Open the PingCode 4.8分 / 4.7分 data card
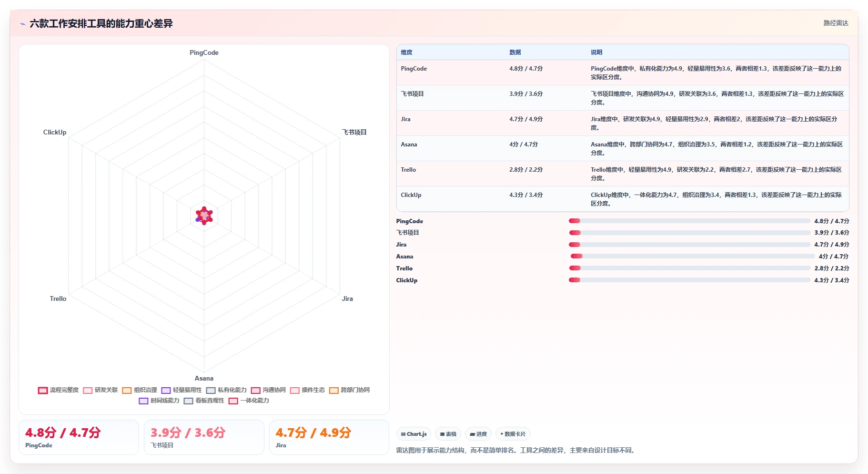Screen dimensions: 868x474 [x=79, y=437]
